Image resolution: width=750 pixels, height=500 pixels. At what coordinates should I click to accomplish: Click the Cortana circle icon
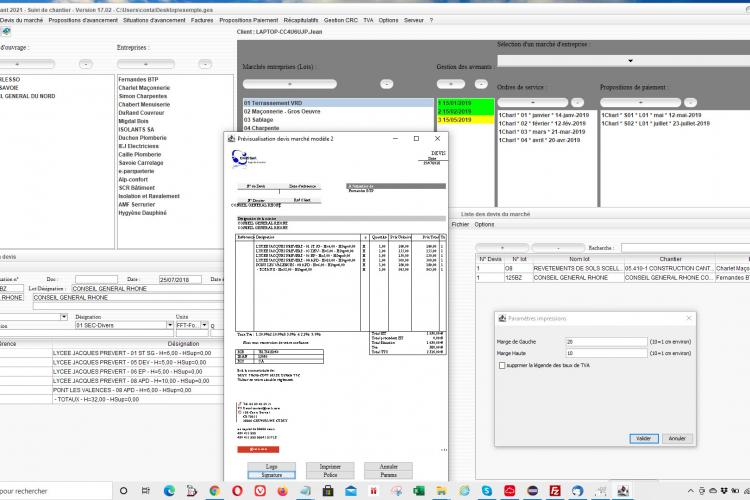click(123, 490)
